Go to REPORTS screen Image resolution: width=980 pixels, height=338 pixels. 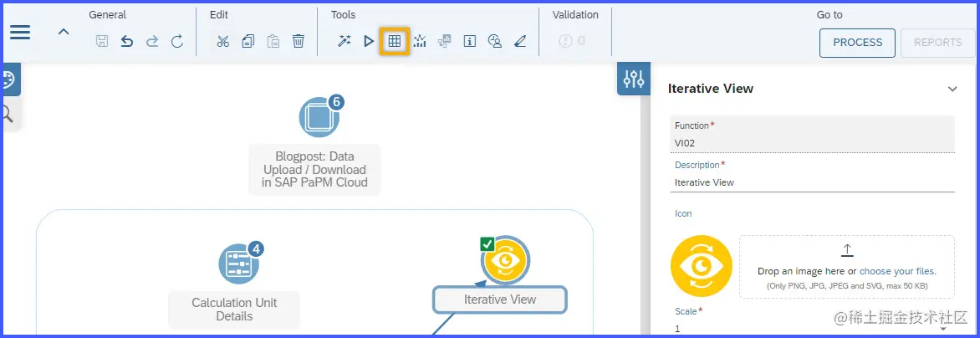(x=938, y=43)
